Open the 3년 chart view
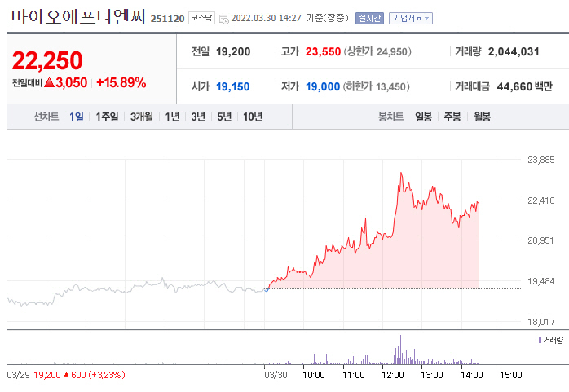This screenshot has width=569, height=392. click(x=198, y=117)
